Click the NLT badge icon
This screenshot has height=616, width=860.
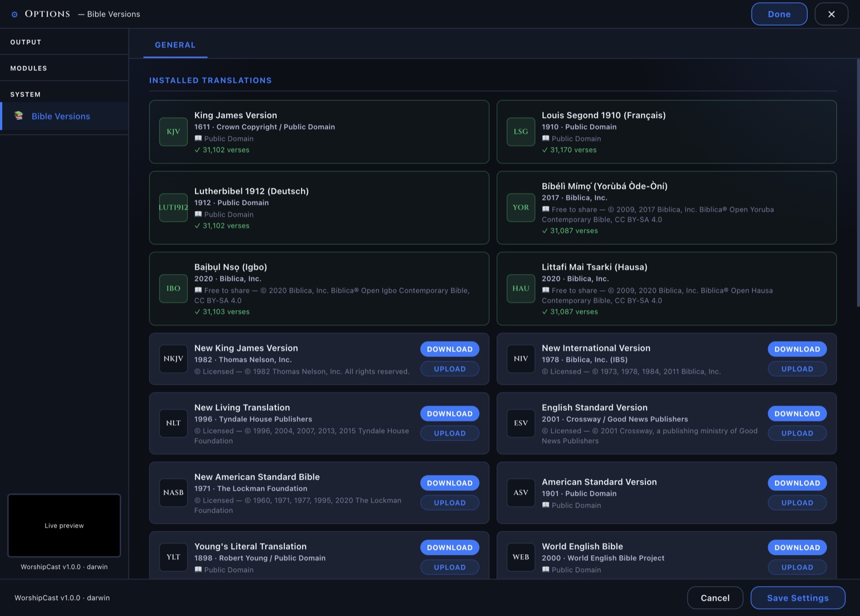tap(173, 423)
